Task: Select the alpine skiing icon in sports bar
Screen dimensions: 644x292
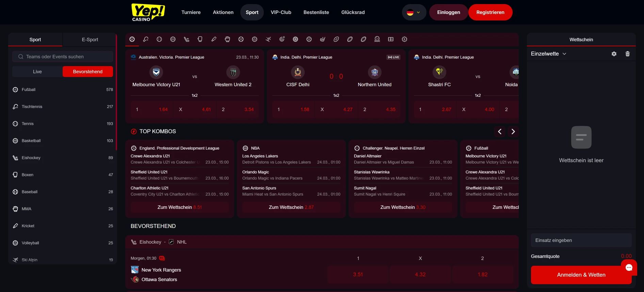Action: point(268,39)
